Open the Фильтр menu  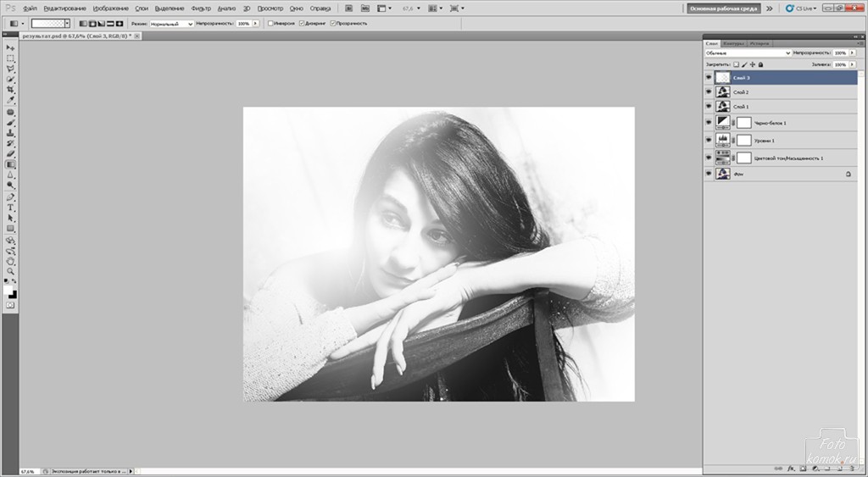pyautogui.click(x=201, y=8)
